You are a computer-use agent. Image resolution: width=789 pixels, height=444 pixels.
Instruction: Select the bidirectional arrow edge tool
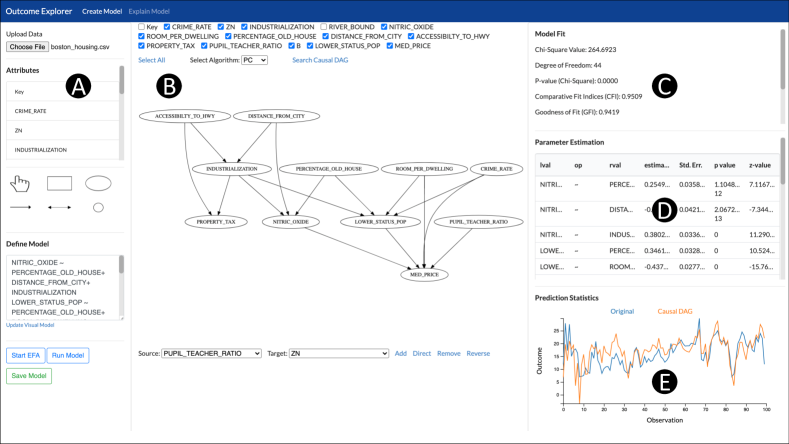[59, 207]
